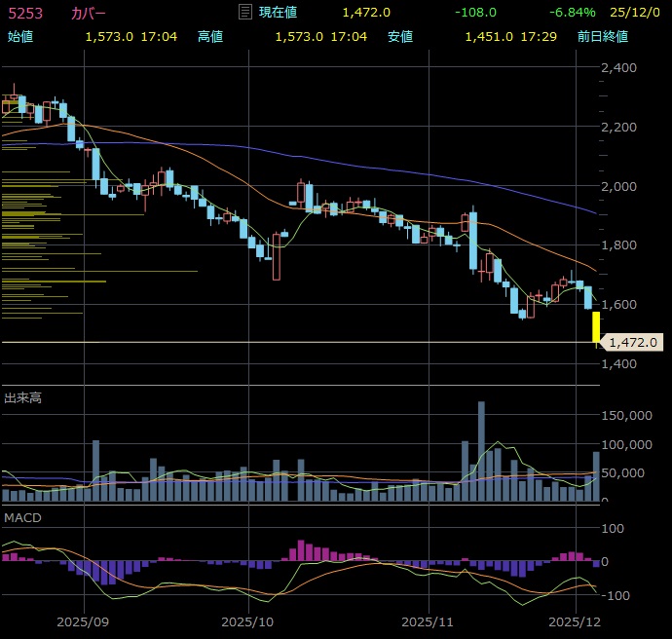Click the -6.84% change percentage
Viewport: 672px width, 639px height.
point(573,13)
